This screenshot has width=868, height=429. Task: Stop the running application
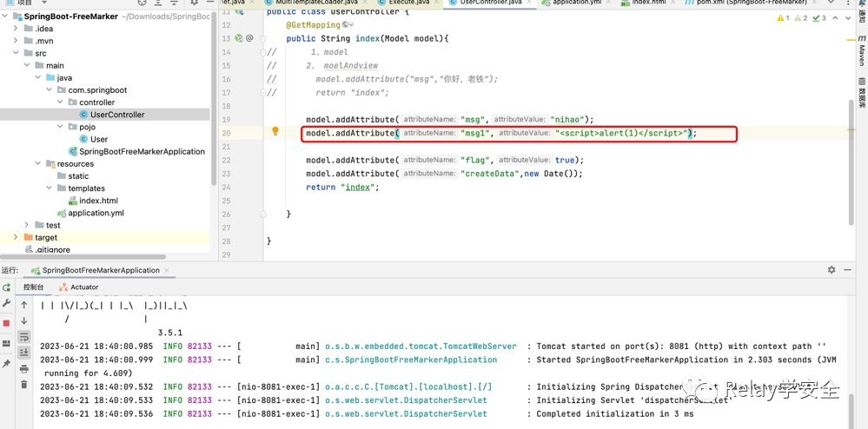coord(7,323)
